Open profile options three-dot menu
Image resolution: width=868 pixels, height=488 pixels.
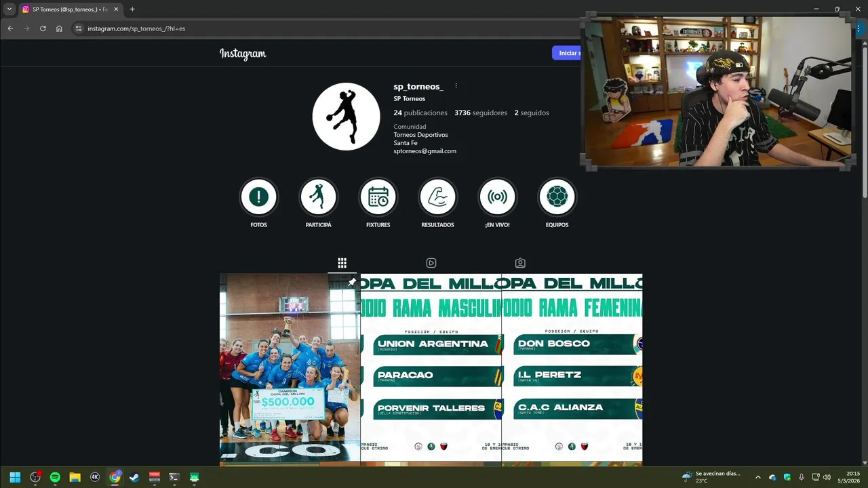[456, 86]
